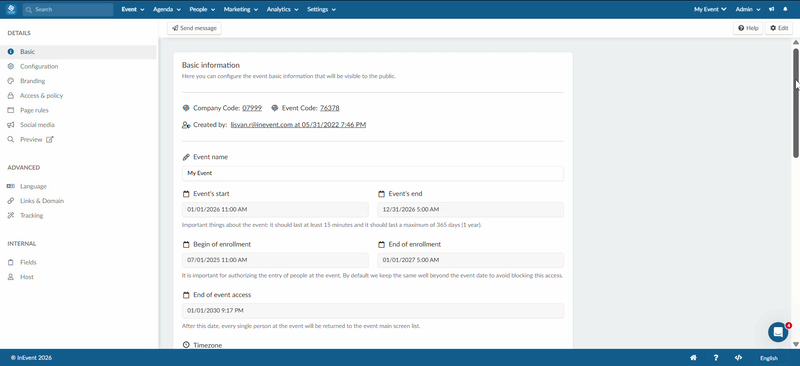Click the Event's end date field
800x366 pixels.
tap(470, 209)
